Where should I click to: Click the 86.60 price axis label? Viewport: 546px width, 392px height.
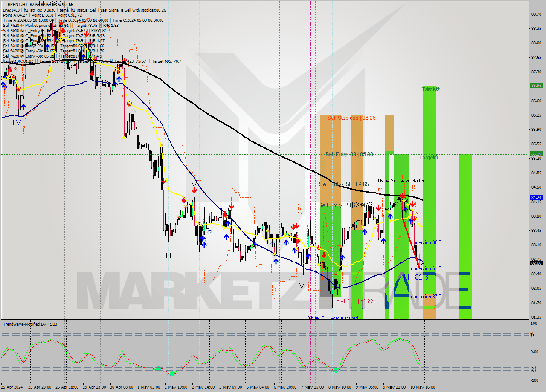536,101
